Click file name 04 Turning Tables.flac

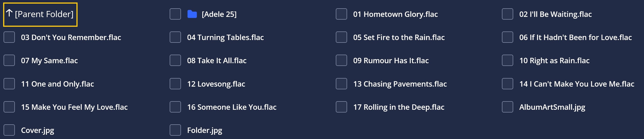[x=225, y=38]
